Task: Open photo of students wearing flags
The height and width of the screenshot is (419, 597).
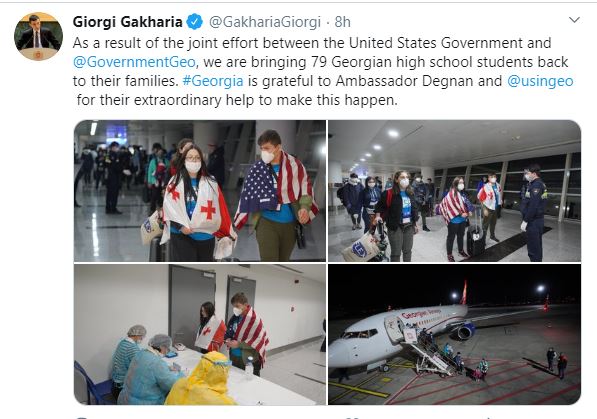Action: click(200, 191)
